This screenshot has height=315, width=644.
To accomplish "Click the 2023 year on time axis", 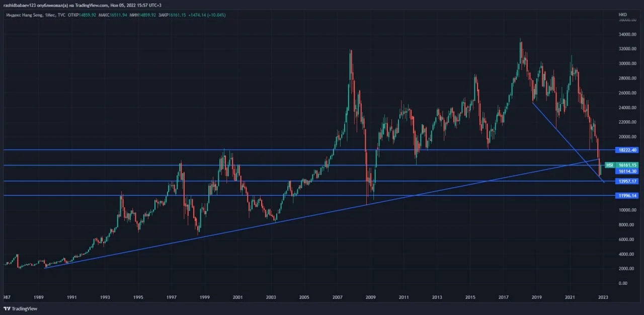I will 603,297.
